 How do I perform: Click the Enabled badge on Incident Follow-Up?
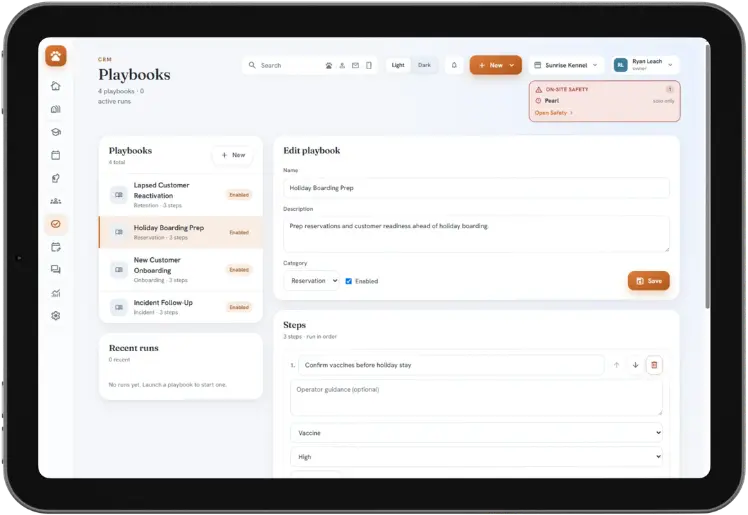(x=239, y=307)
